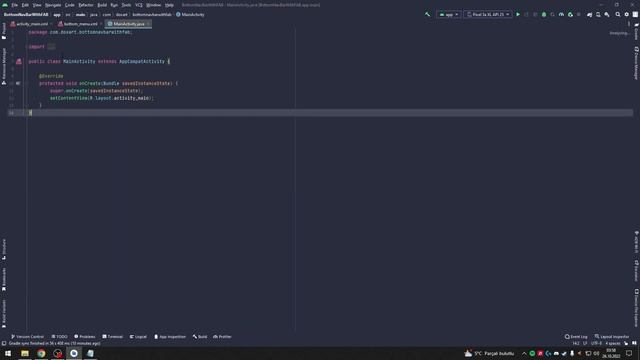Open the Terminal tool window
The width and height of the screenshot is (640, 360).
[x=112, y=337]
